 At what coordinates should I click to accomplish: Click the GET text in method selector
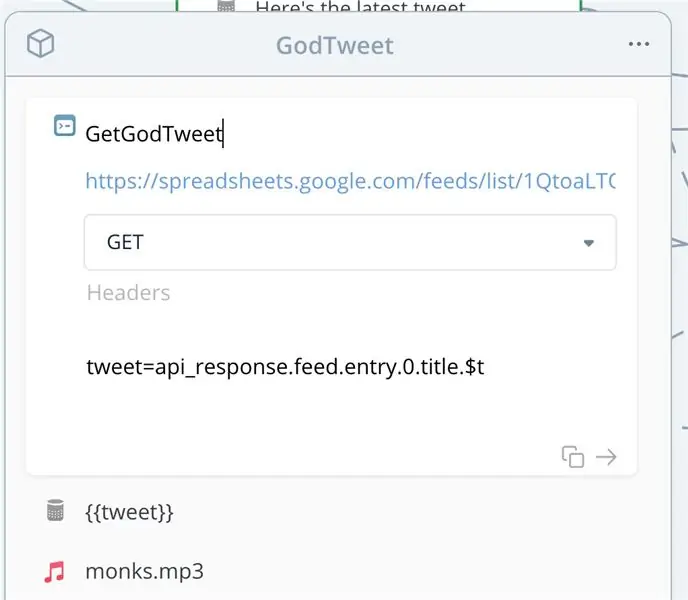(x=125, y=242)
